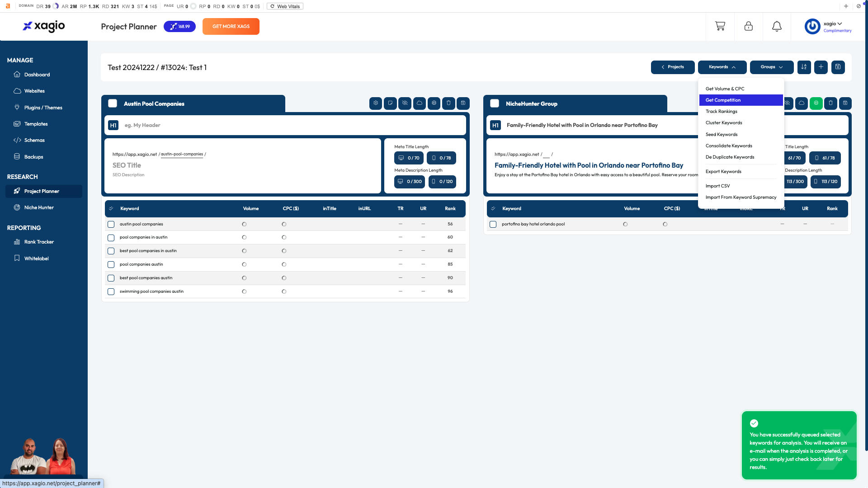868x488 pixels.
Task: Go back to Projects
Action: point(673,67)
